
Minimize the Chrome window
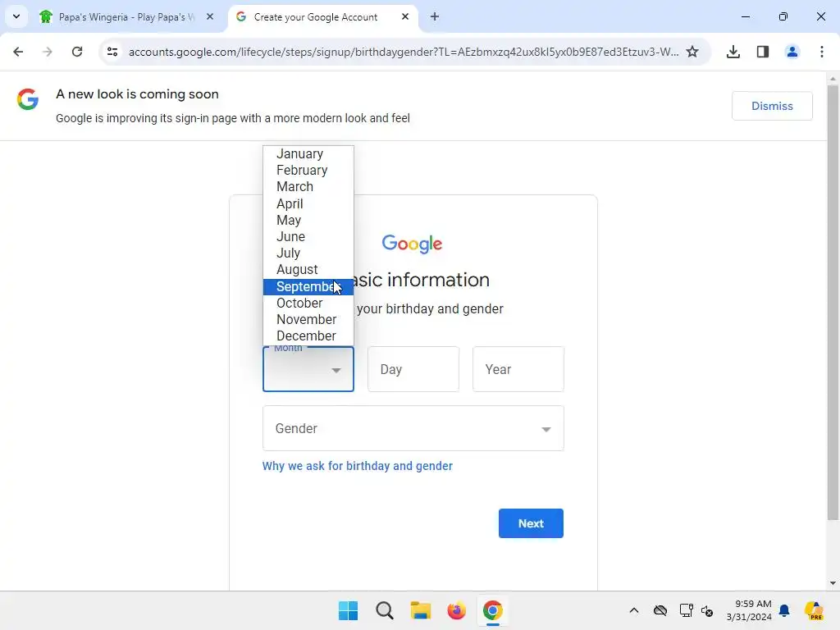pos(745,16)
